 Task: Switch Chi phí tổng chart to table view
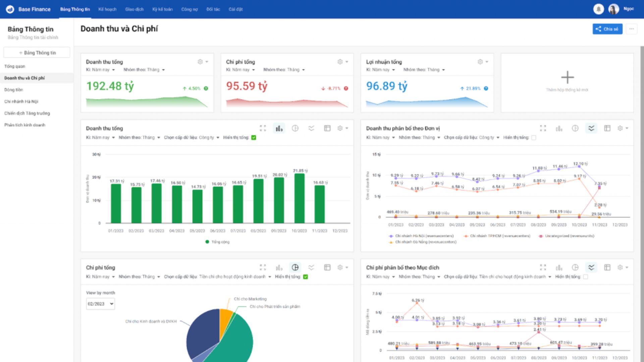327,267
